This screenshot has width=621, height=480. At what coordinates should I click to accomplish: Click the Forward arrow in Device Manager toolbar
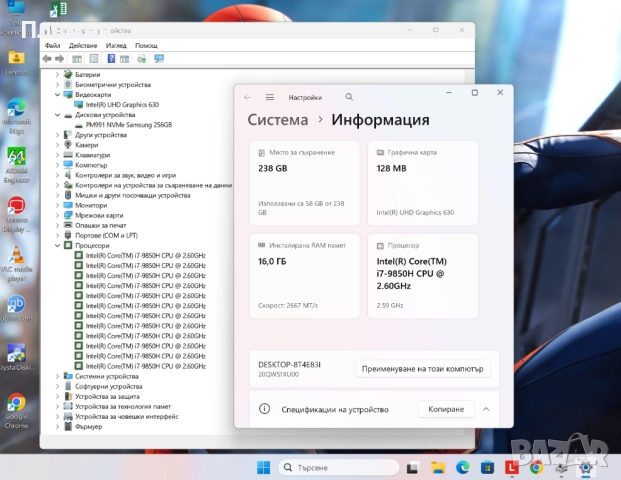59,59
